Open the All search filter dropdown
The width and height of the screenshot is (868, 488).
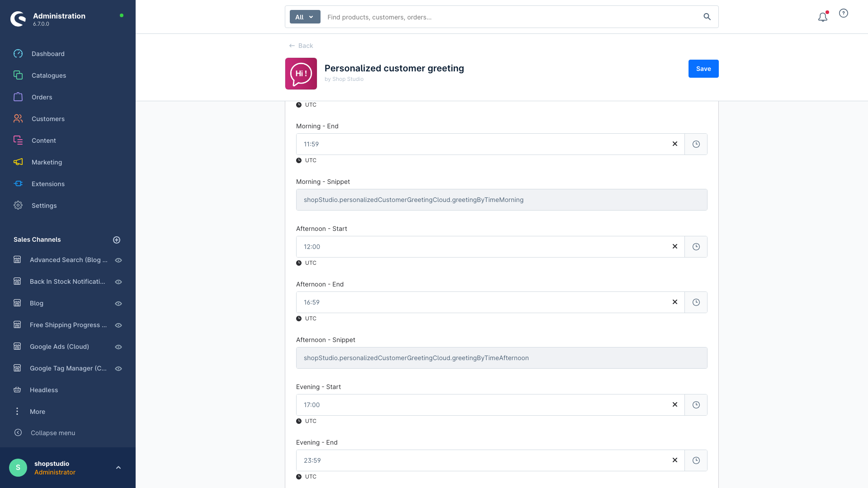coord(305,17)
